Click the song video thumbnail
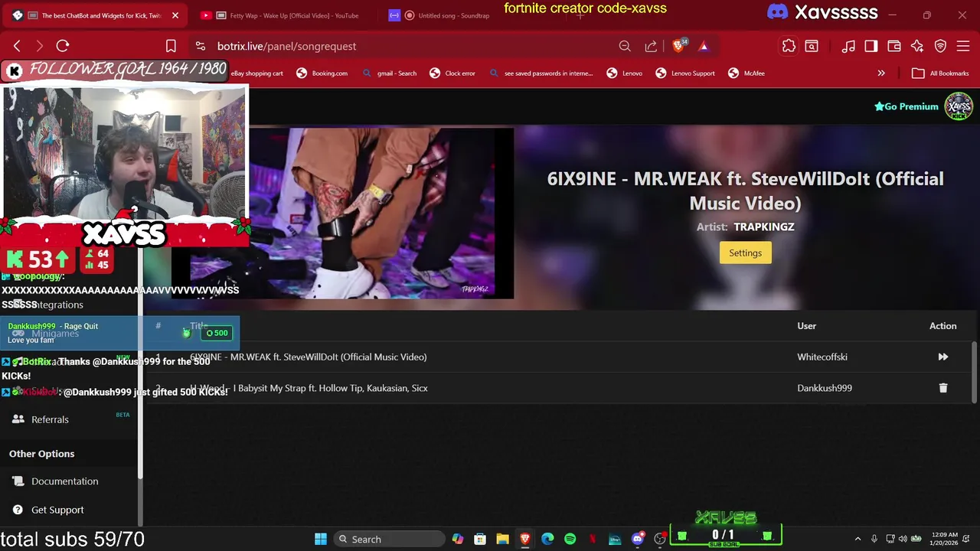 381,213
